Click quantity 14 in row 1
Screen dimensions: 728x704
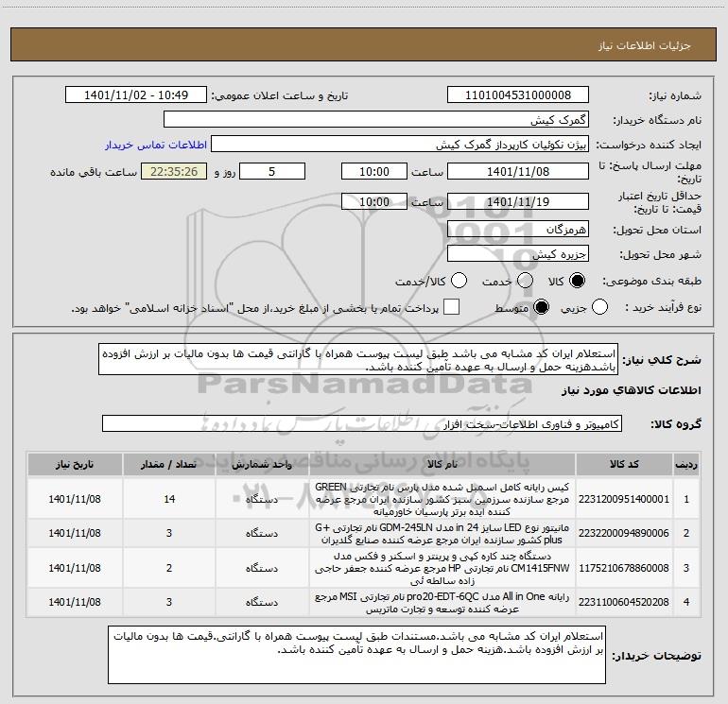click(x=169, y=499)
